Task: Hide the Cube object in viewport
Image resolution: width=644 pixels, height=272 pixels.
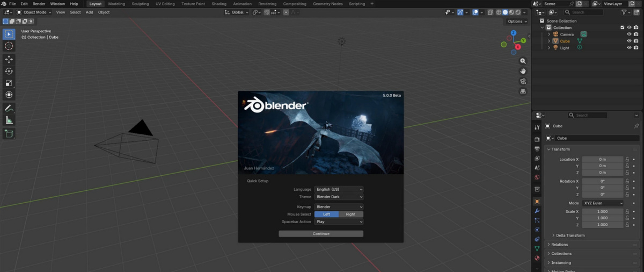Action: (629, 41)
